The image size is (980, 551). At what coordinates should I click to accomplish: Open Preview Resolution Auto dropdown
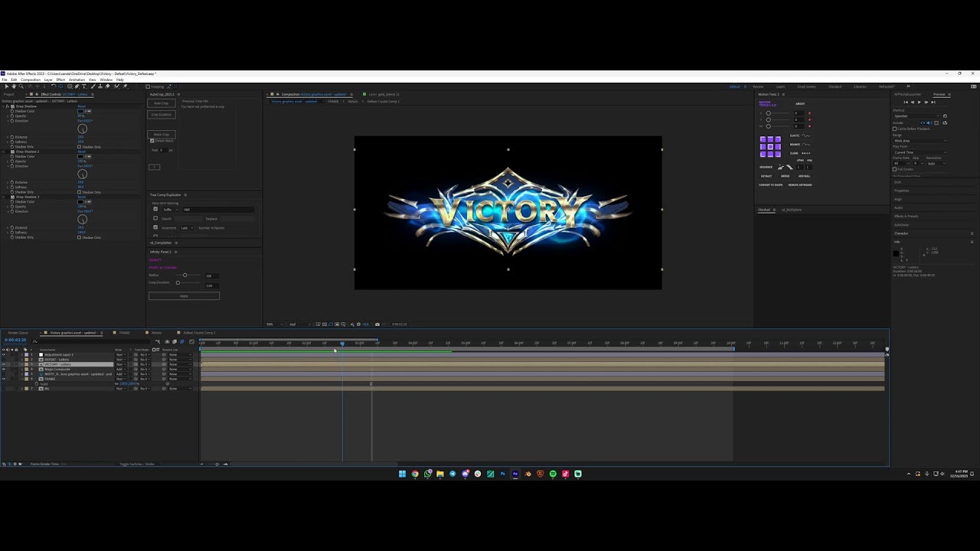pos(936,164)
